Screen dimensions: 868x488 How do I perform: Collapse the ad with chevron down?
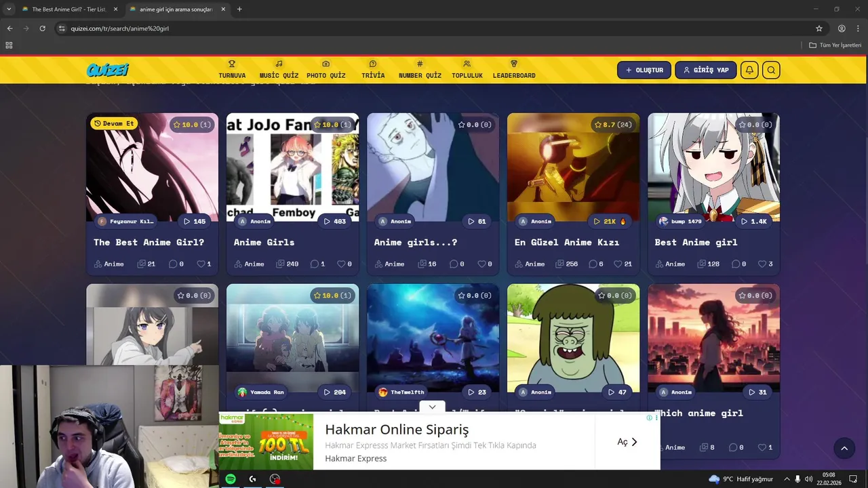432,407
